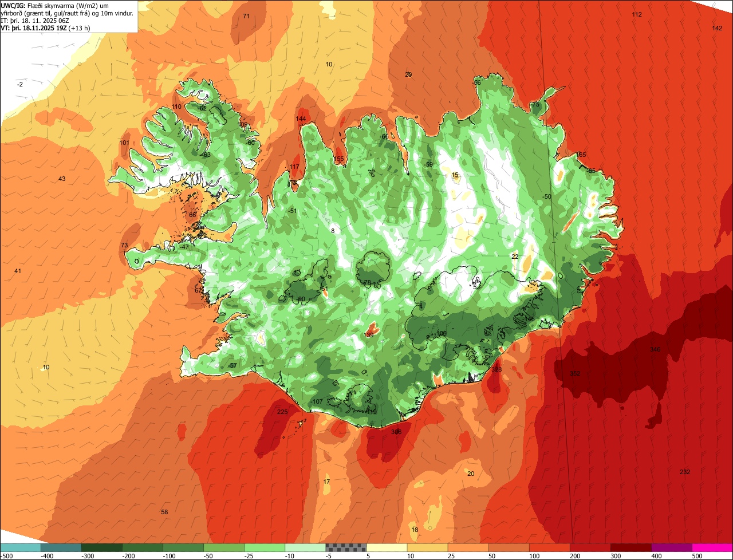Select the -25 to -10 light green swatch

(x=264, y=547)
